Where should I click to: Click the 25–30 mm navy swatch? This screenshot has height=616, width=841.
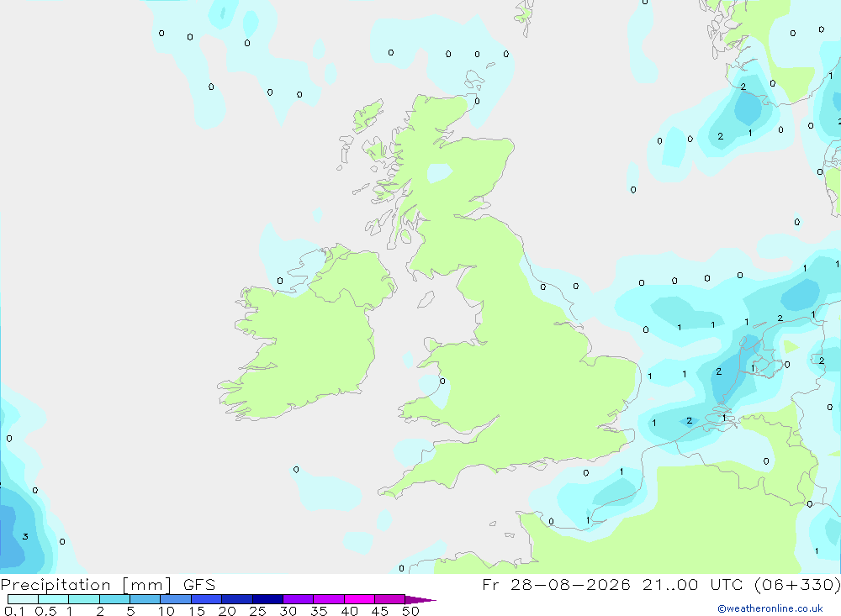click(x=267, y=599)
